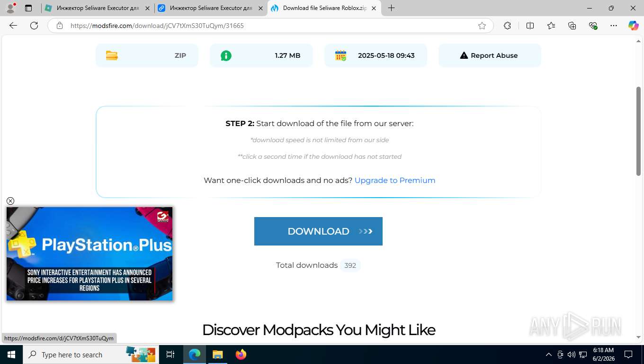Viewport: 644px width, 364px height.
Task: Open the Windows Start menu
Action: [x=11, y=355]
